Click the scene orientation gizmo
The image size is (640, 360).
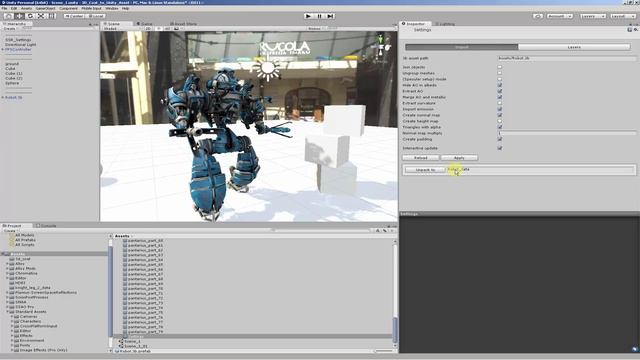[x=382, y=47]
